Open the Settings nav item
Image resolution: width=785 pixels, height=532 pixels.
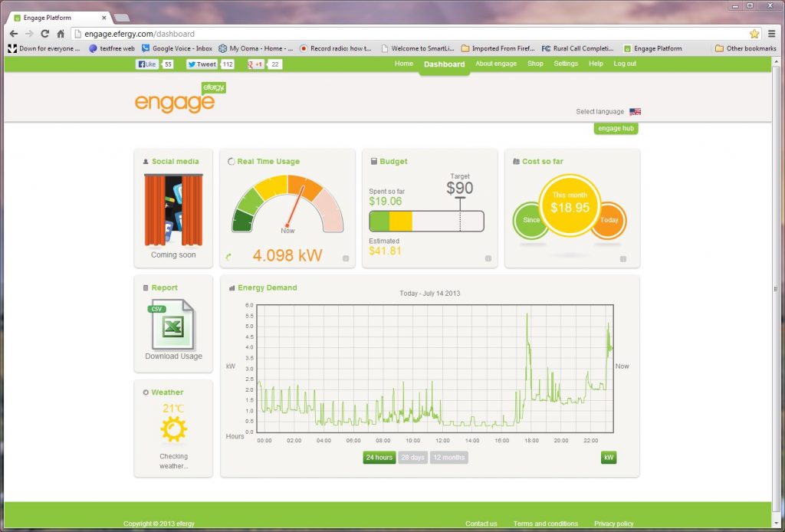point(566,64)
